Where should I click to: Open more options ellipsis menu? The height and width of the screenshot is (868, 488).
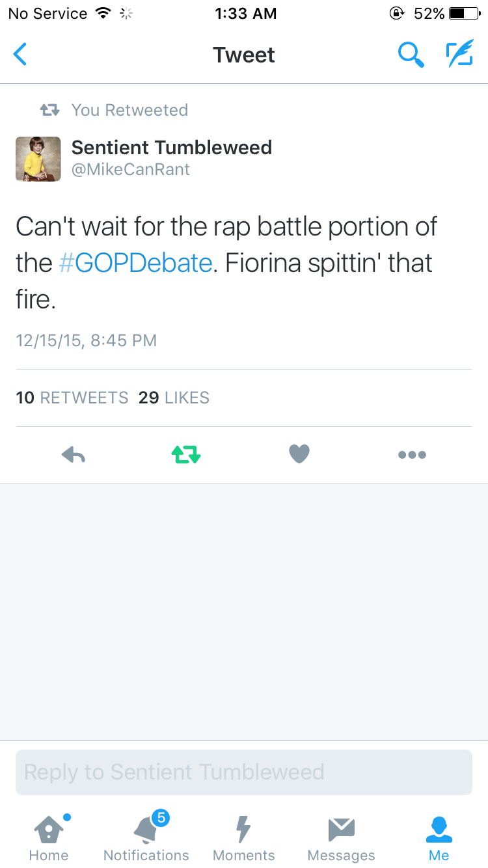(x=412, y=455)
